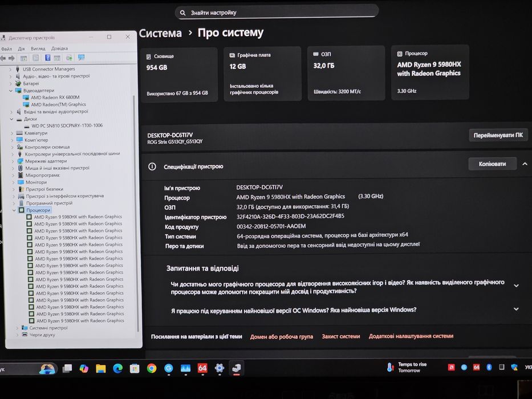Viewport: 532px width, 399px height.
Task: Click the Система breadcrumb link
Action: 160,33
